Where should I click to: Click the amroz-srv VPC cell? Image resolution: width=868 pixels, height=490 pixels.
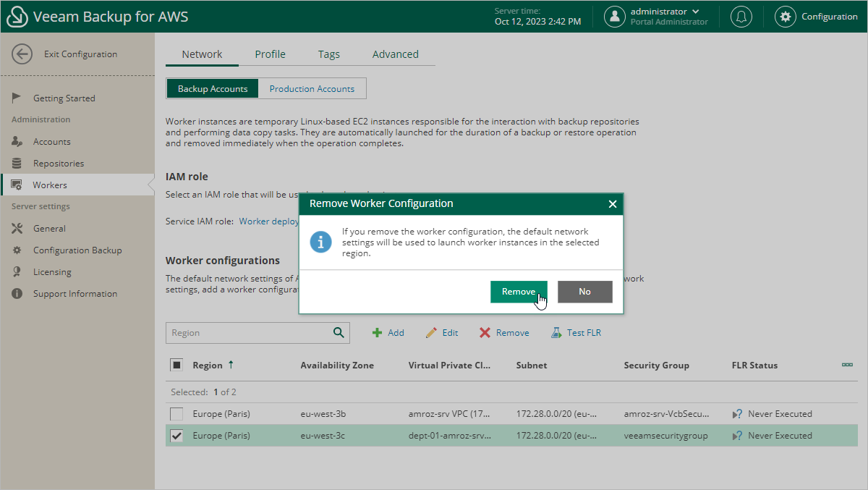pyautogui.click(x=449, y=414)
